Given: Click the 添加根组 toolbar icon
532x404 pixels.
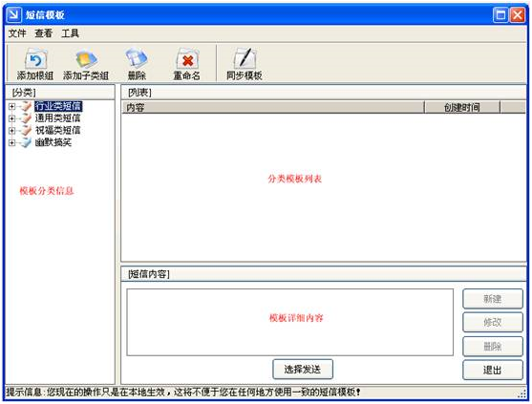Looking at the screenshot, I should (35, 59).
